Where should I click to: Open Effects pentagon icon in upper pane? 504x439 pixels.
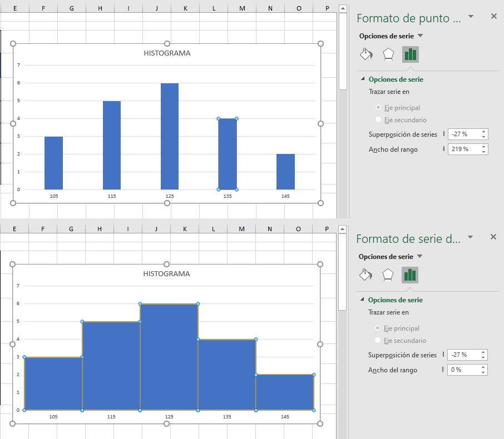click(388, 54)
